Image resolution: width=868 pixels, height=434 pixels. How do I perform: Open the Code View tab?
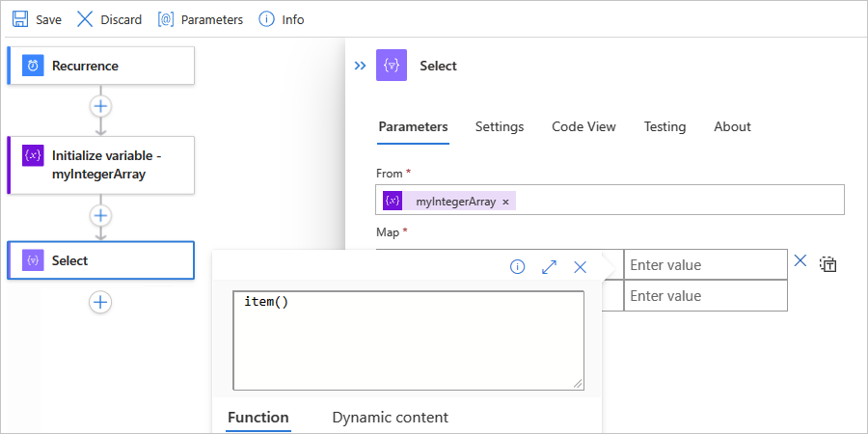[583, 126]
